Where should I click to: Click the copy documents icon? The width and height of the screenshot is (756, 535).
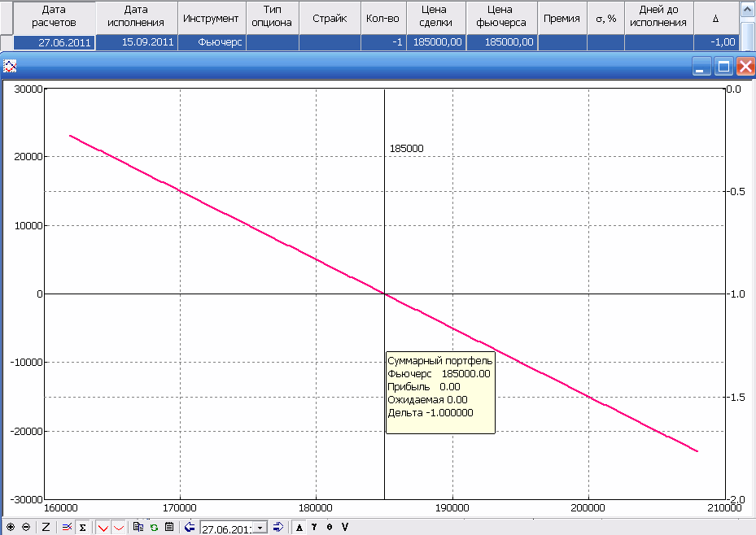coord(138,527)
